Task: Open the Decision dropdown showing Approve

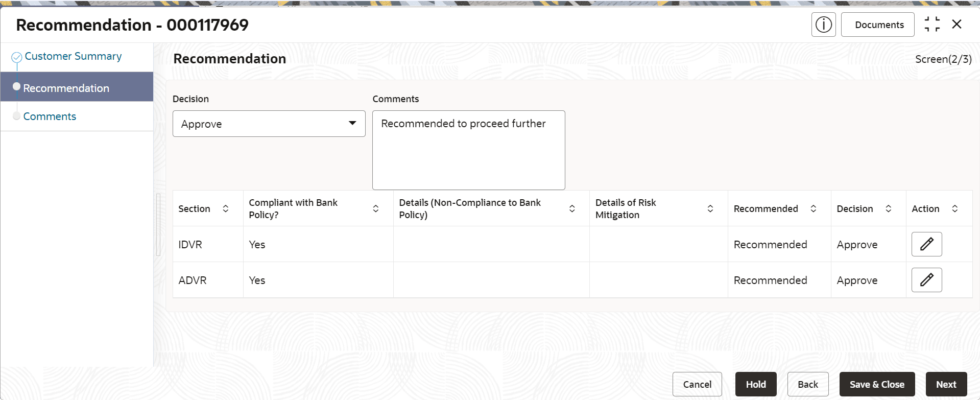Action: (x=269, y=124)
